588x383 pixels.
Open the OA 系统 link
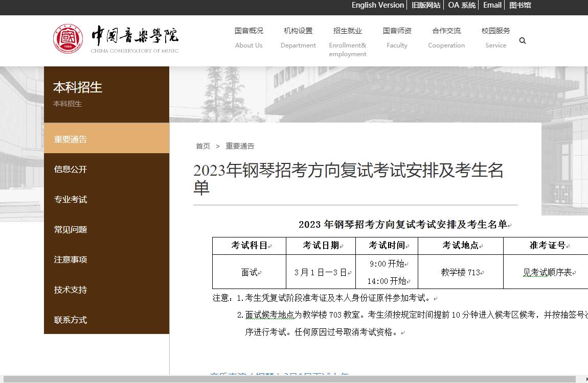click(x=462, y=5)
